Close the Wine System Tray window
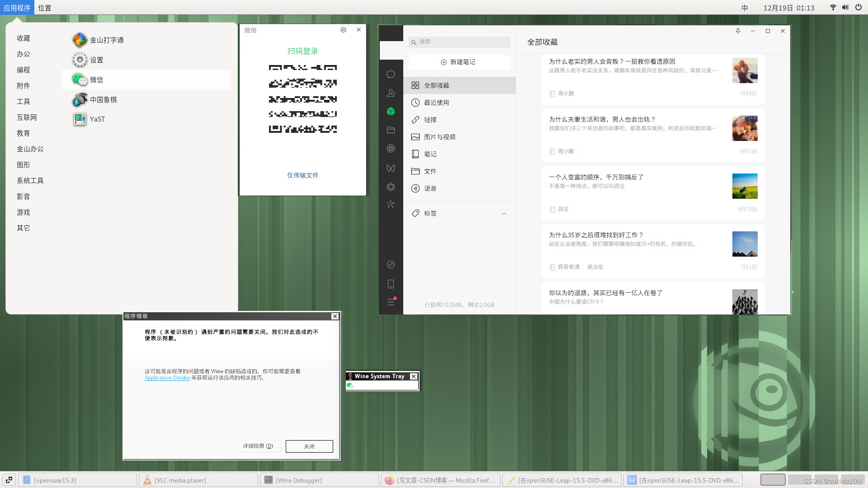This screenshot has height=488, width=868. coord(413,376)
